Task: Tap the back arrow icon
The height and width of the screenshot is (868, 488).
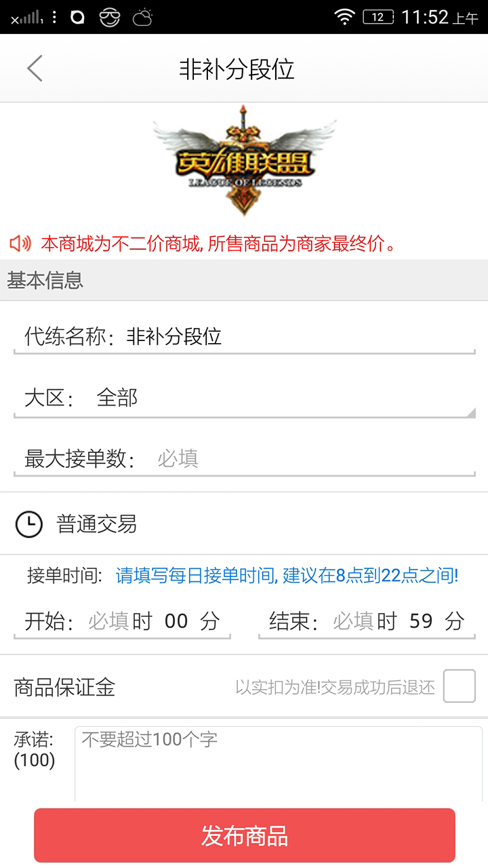Action: tap(35, 68)
